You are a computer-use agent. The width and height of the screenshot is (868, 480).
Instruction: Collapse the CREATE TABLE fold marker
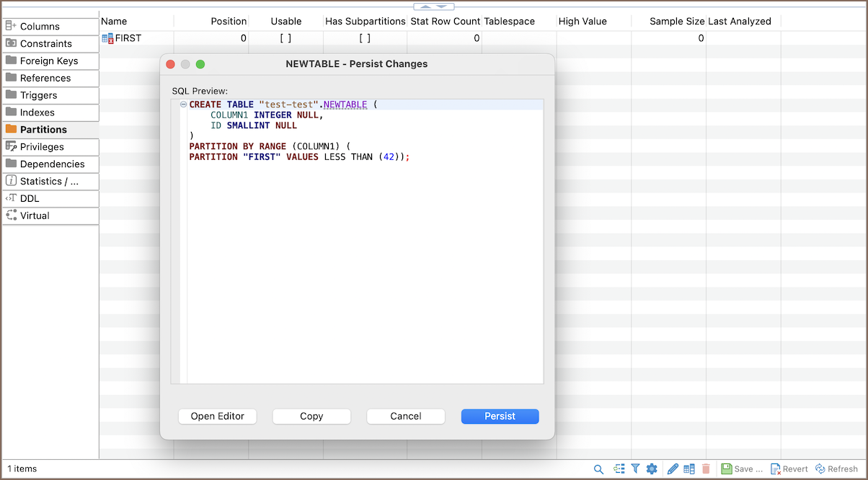[183, 105]
